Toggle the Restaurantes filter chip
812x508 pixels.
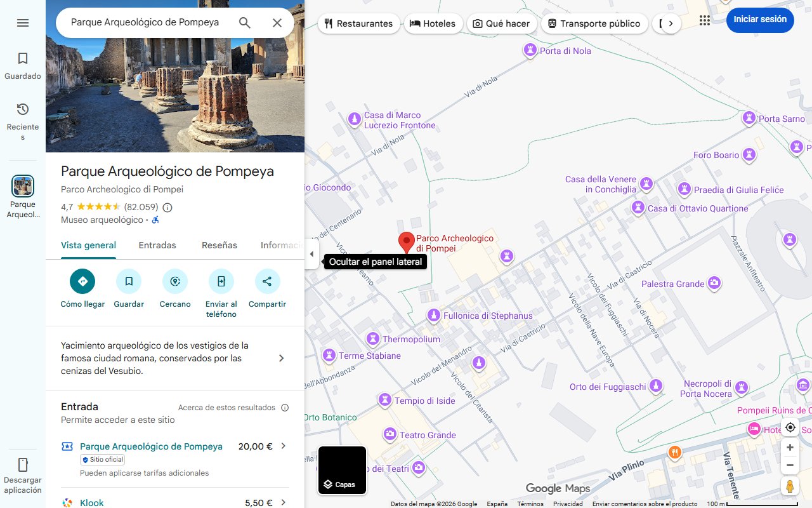[x=358, y=23]
